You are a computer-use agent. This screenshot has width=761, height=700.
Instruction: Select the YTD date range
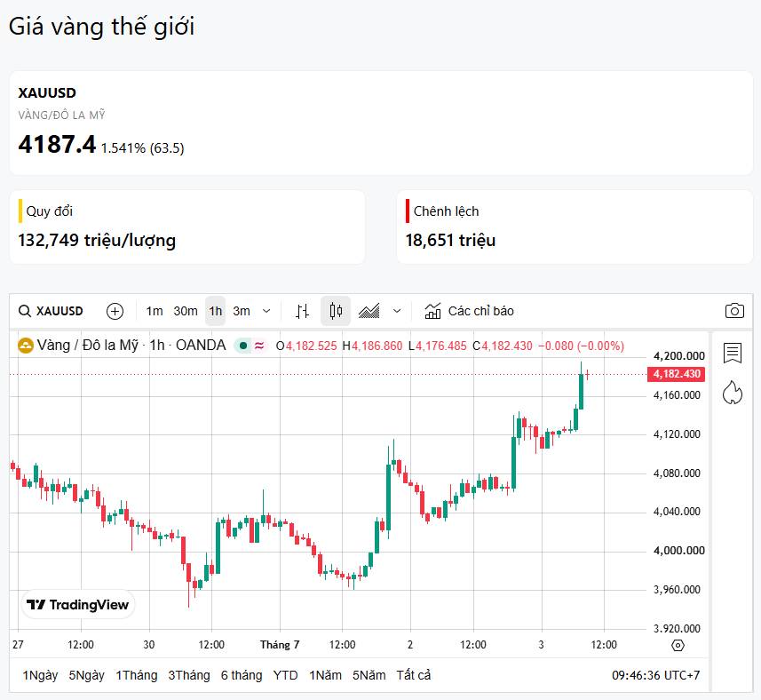285,675
